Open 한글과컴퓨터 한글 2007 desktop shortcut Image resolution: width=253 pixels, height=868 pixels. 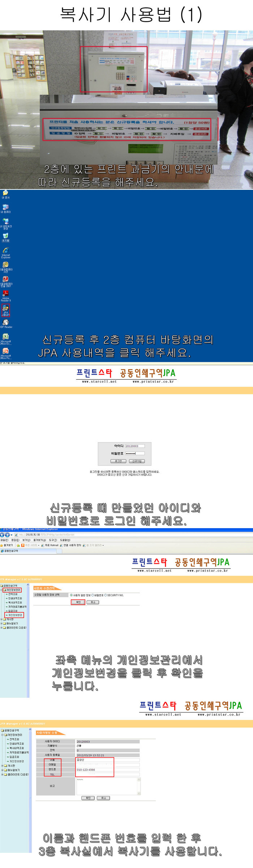point(6,282)
